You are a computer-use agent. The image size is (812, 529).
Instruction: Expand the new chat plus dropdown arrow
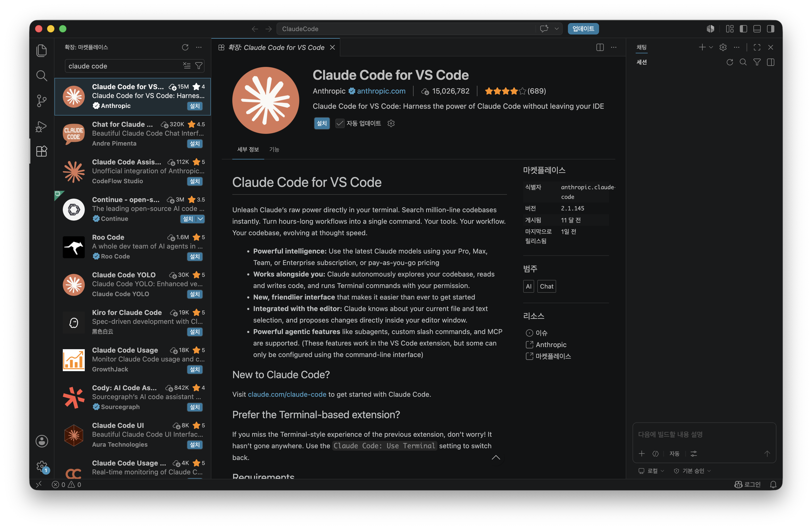pyautogui.click(x=711, y=47)
